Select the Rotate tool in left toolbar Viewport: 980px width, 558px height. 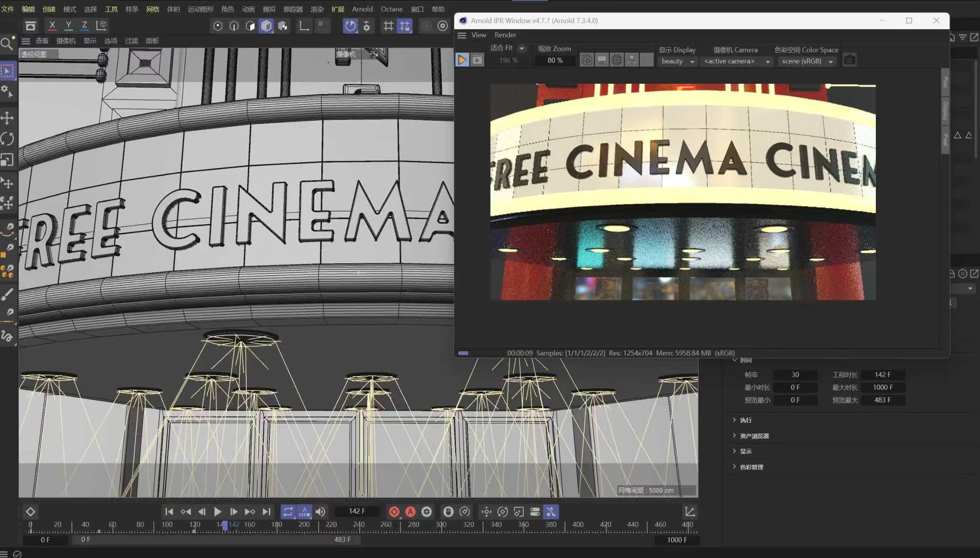[7, 139]
